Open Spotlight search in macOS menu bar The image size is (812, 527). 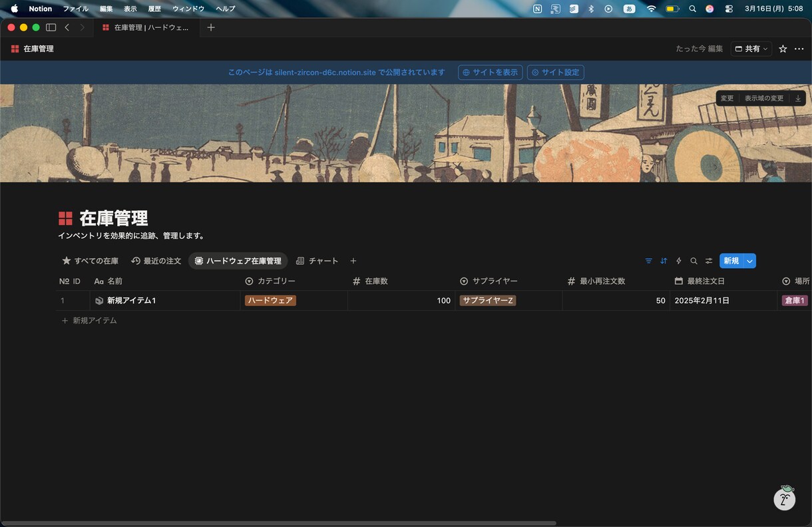[x=693, y=9]
